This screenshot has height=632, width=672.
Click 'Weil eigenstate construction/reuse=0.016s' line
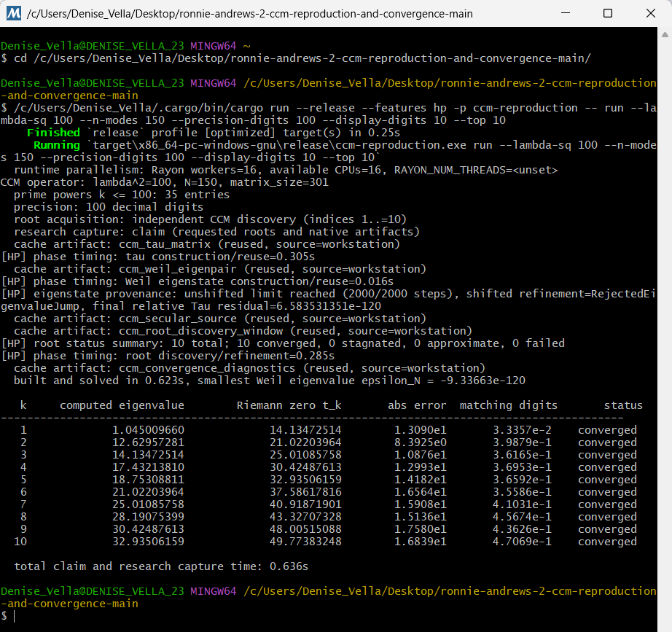click(197, 281)
